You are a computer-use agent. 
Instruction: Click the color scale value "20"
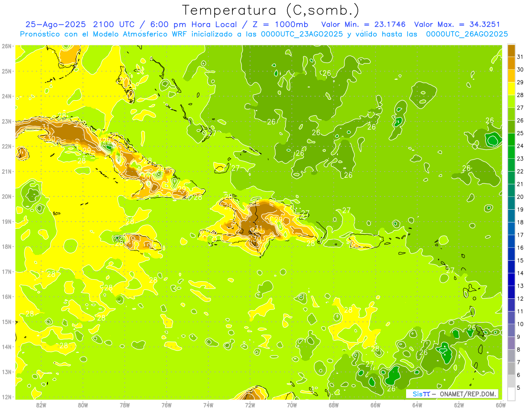click(521, 197)
